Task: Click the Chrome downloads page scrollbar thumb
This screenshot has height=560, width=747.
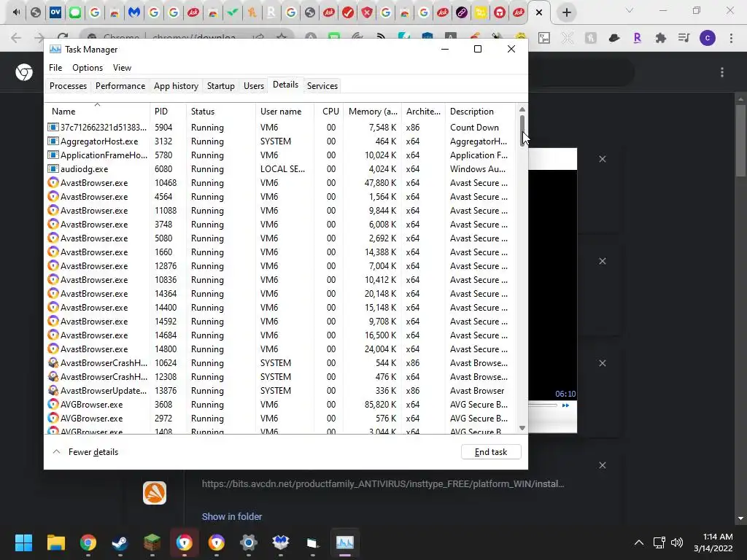Action: point(740,141)
